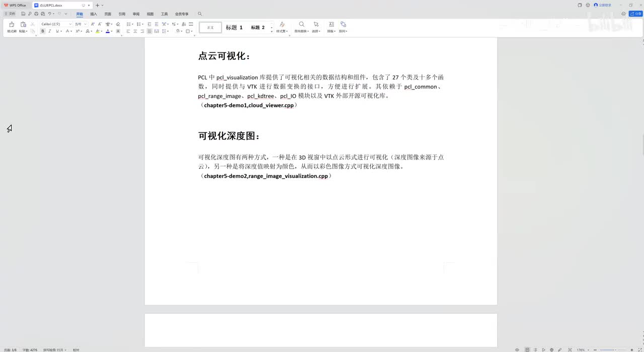Open the 样式集 style set menu
This screenshot has height=352, width=644.
click(282, 27)
